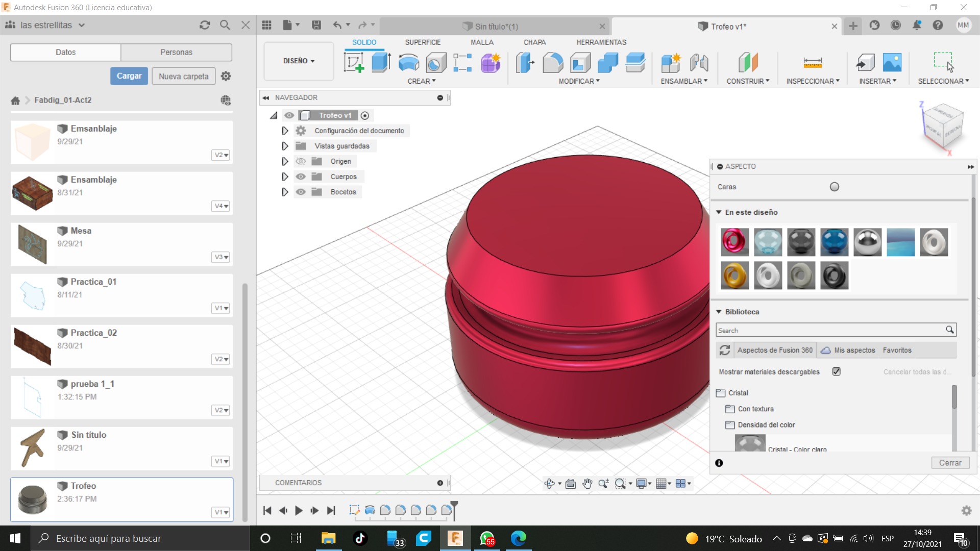Pick the blue glossy appearance swatch
Viewport: 980px width, 551px height.
[834, 242]
